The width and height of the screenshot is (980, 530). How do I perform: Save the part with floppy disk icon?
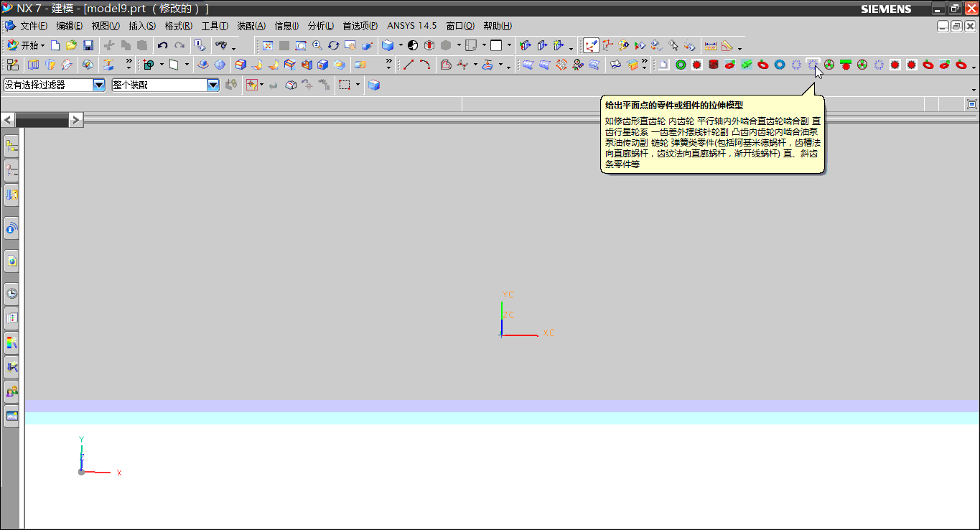click(x=88, y=45)
